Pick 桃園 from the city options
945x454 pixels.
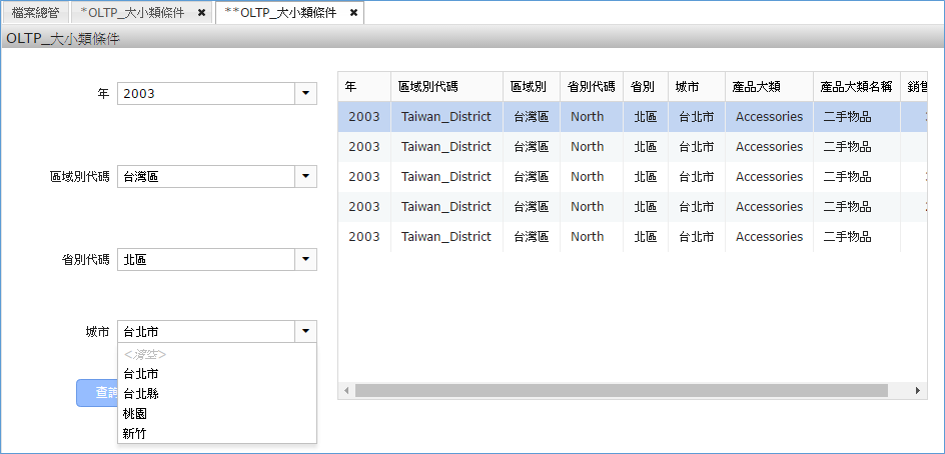point(136,413)
